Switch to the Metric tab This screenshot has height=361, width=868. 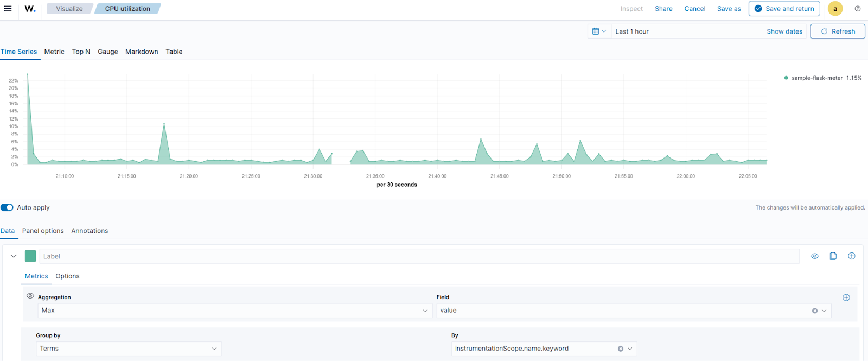coord(54,52)
